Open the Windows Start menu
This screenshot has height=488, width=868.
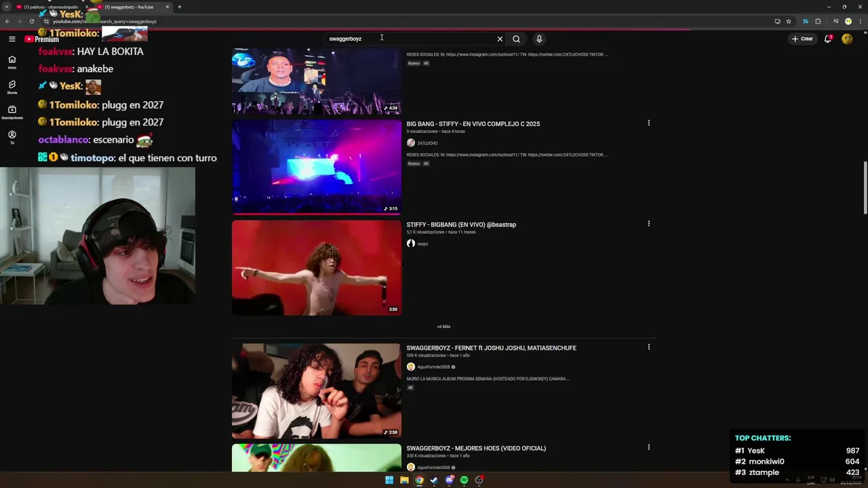[389, 480]
